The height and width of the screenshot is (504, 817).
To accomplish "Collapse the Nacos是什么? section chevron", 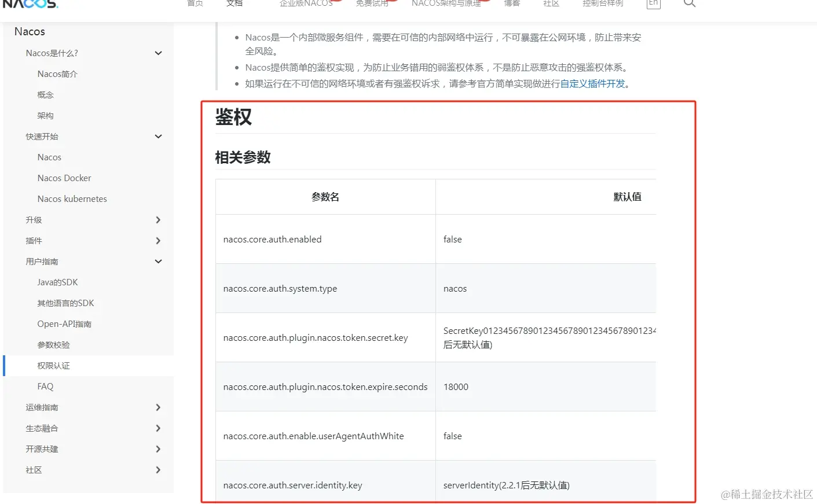I will [x=158, y=53].
